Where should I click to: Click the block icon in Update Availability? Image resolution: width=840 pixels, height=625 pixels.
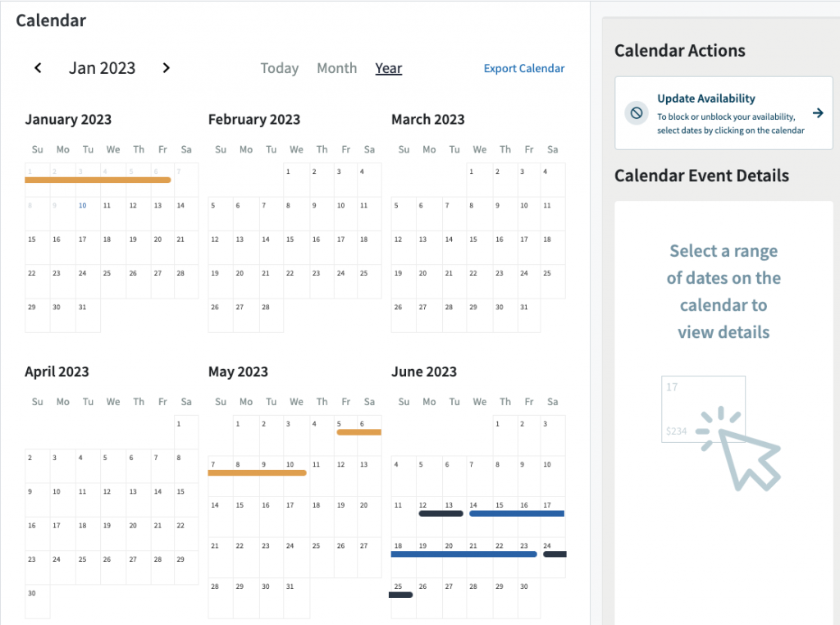pyautogui.click(x=637, y=113)
